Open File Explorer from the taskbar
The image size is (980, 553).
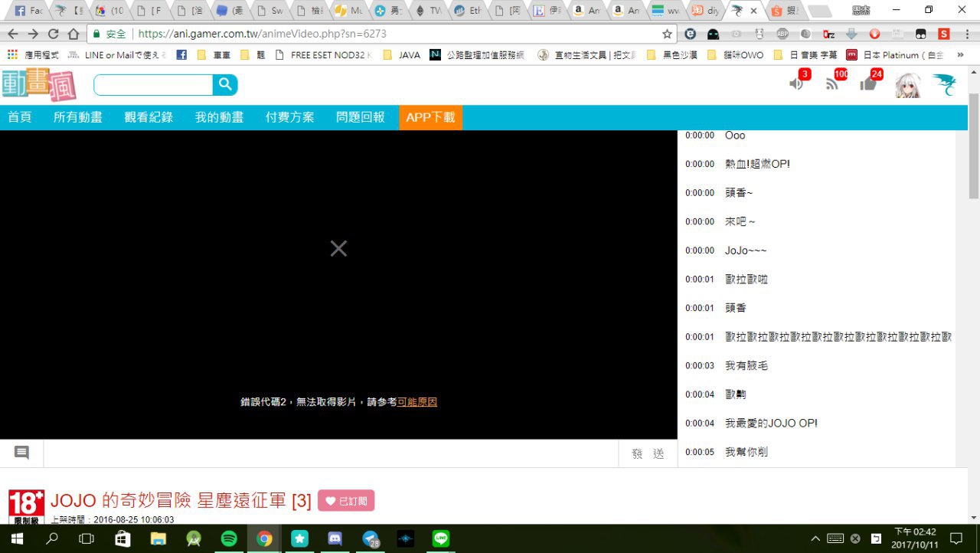pyautogui.click(x=158, y=538)
